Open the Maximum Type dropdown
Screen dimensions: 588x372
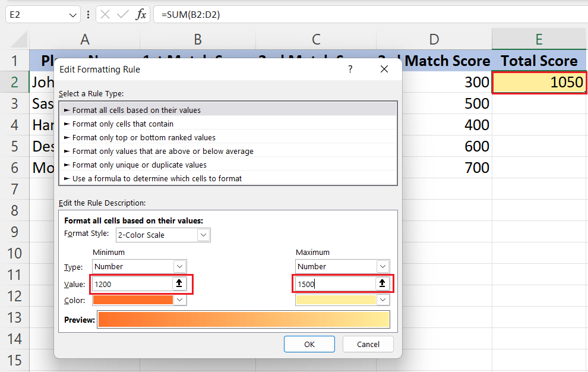(x=382, y=266)
